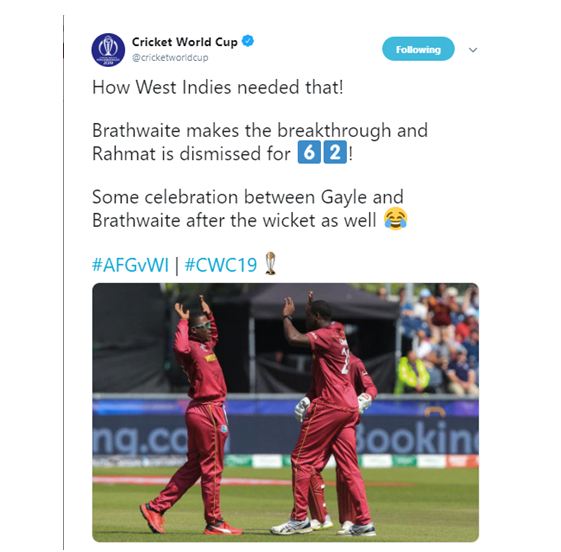Open the attached cricket celebration photo
This screenshot has height=552, width=561.
pos(285,412)
